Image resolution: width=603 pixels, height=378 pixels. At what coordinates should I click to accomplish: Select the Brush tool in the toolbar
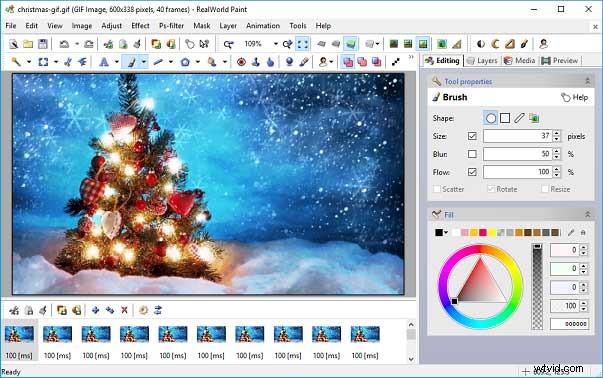(x=131, y=62)
